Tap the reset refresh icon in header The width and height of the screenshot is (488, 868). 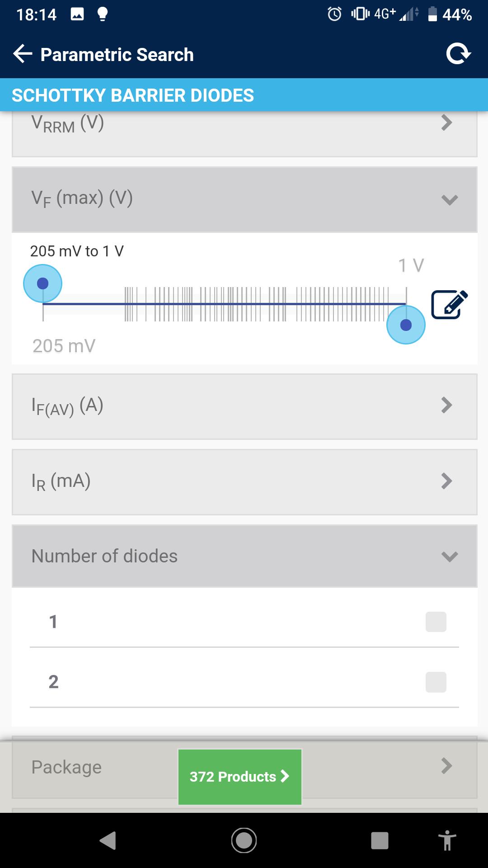[458, 54]
